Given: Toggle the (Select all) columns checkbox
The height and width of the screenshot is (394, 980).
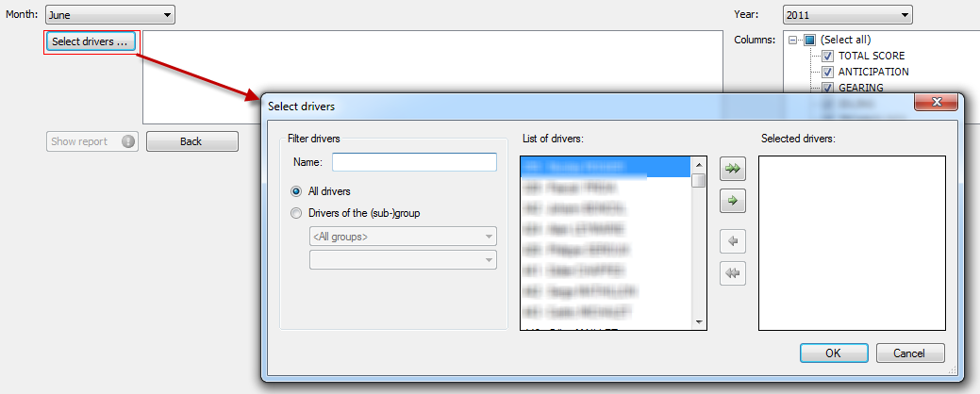Looking at the screenshot, I should pyautogui.click(x=810, y=41).
